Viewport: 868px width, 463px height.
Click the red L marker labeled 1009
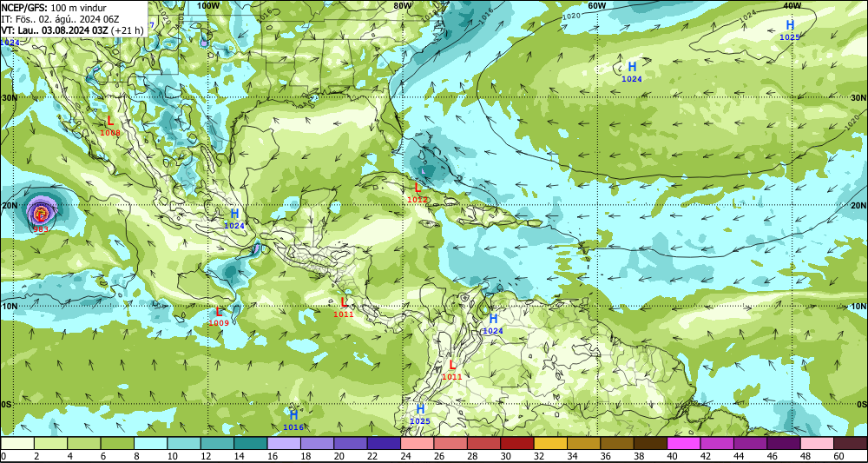220,311
